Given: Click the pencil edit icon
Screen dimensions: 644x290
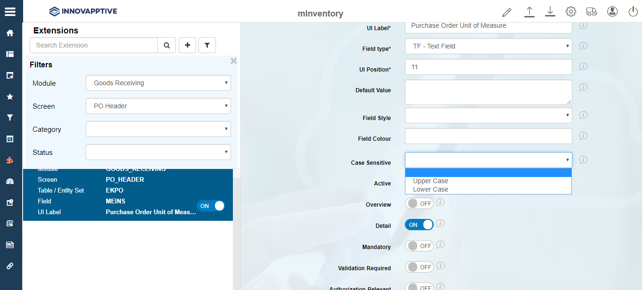Looking at the screenshot, I should tap(507, 12).
